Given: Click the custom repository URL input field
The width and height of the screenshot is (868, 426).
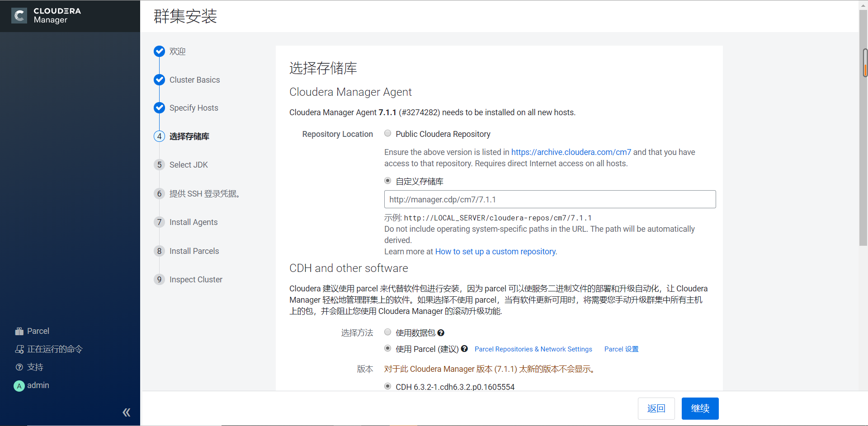Looking at the screenshot, I should pyautogui.click(x=550, y=199).
